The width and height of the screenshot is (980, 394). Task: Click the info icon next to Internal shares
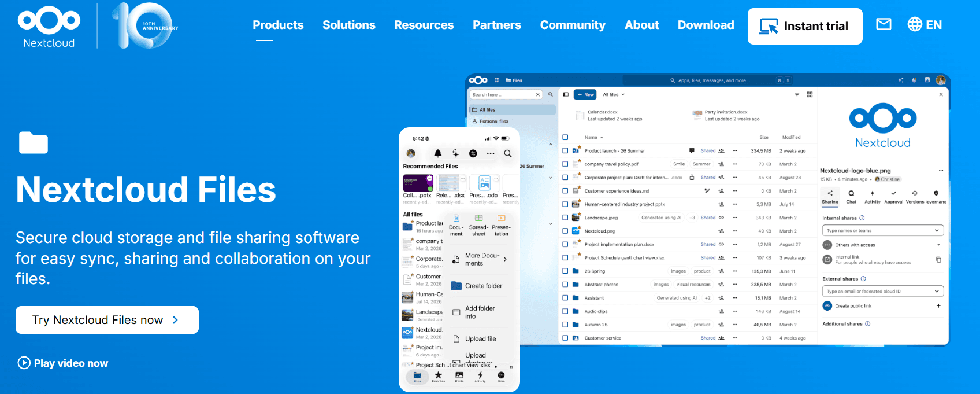862,218
